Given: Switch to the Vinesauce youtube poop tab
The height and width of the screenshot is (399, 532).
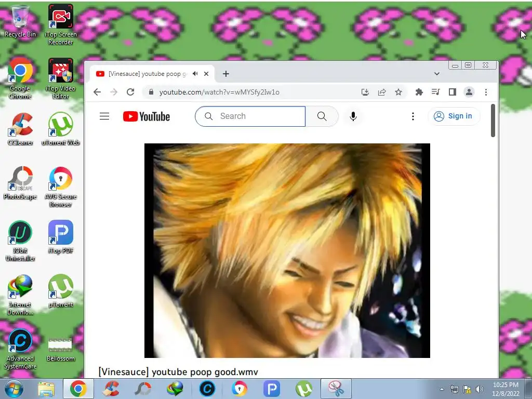Looking at the screenshot, I should (x=148, y=74).
